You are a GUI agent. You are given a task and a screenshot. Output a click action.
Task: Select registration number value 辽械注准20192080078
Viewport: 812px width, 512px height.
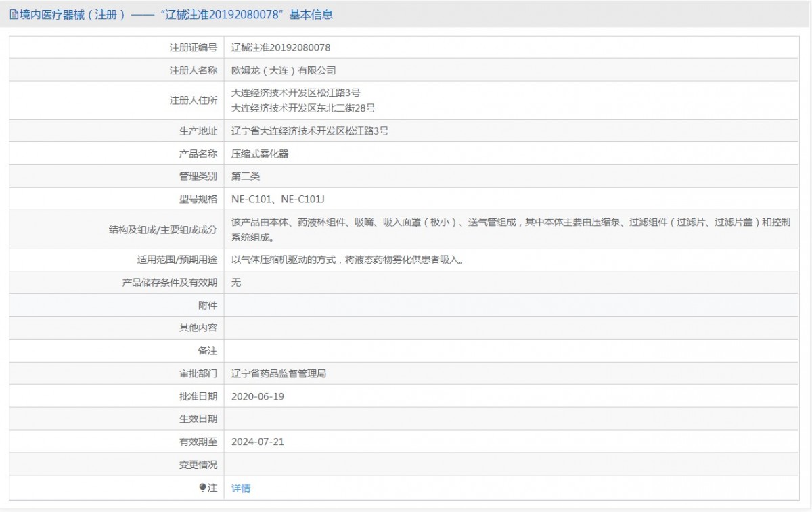point(281,47)
